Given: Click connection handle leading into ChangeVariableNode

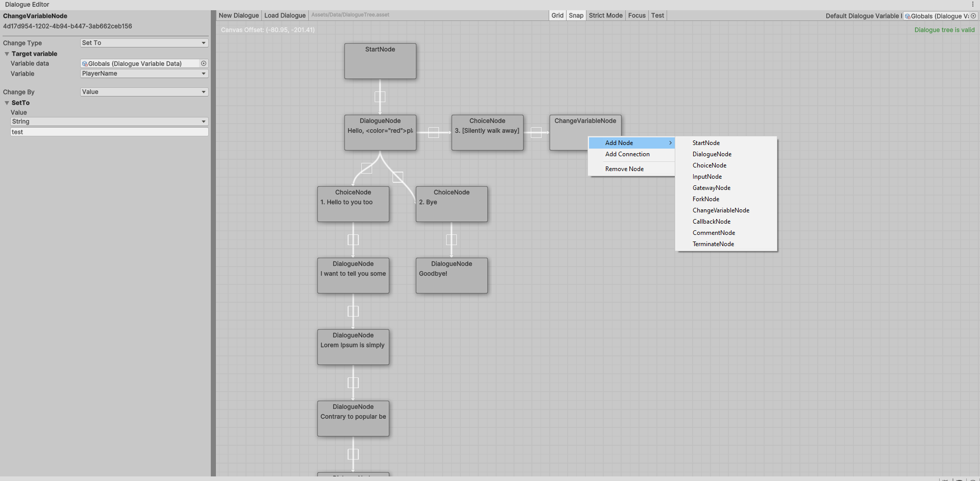Looking at the screenshot, I should (536, 132).
